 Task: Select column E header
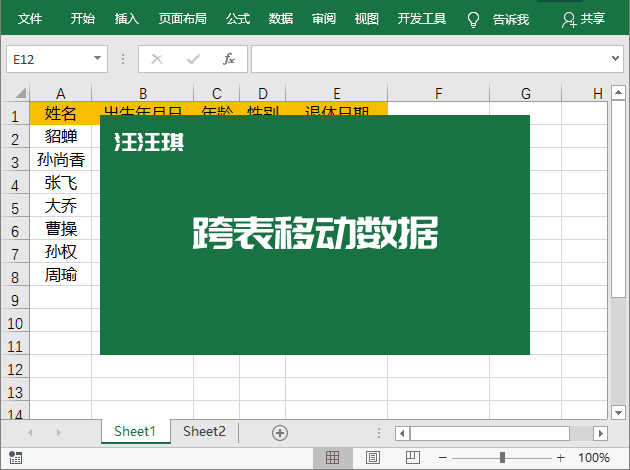(x=337, y=93)
